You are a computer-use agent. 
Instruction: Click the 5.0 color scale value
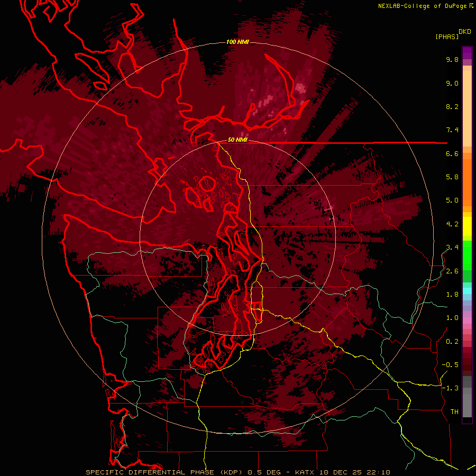[x=452, y=200]
